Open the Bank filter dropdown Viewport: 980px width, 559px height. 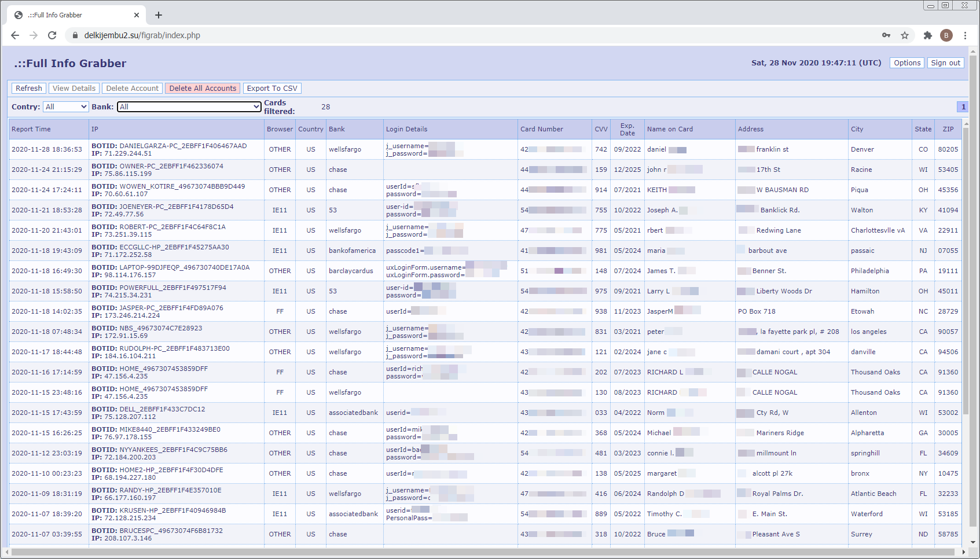[x=189, y=106]
